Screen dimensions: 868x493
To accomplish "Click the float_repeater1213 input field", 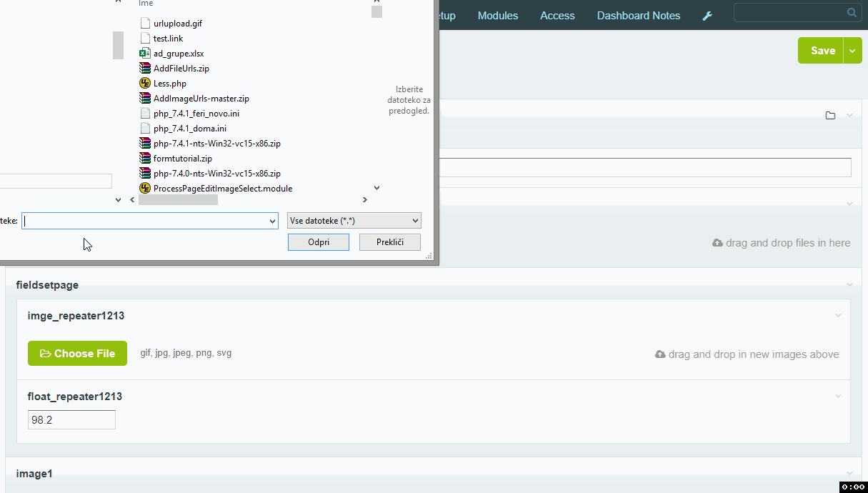I will [x=71, y=420].
